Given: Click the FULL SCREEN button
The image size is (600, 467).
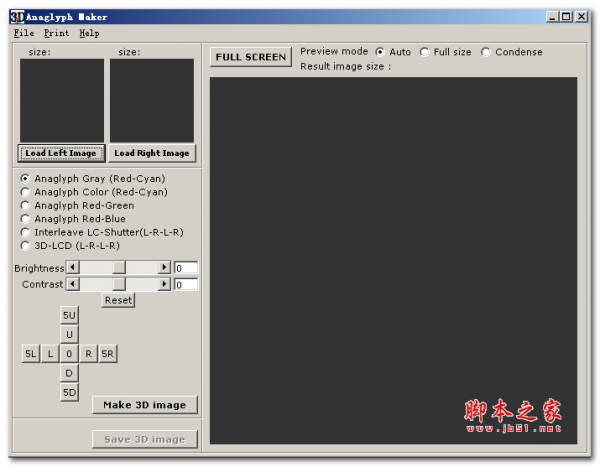Looking at the screenshot, I should click(251, 57).
